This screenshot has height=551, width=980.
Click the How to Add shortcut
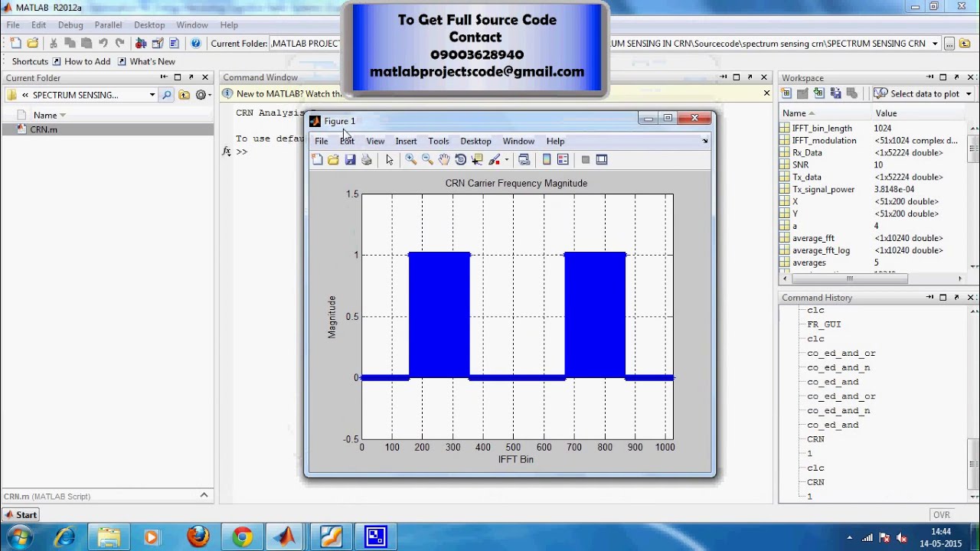[x=81, y=61]
